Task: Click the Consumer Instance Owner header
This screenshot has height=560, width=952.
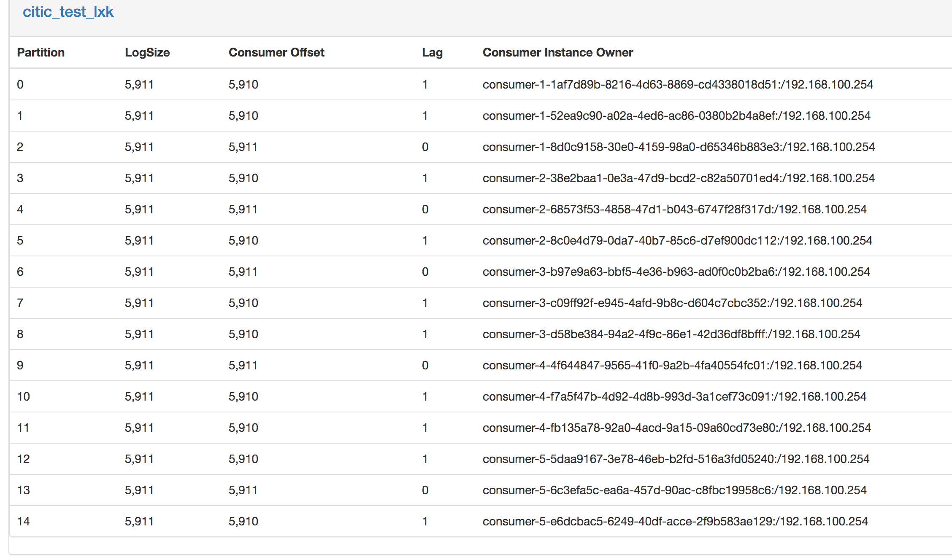Action: pyautogui.click(x=557, y=52)
